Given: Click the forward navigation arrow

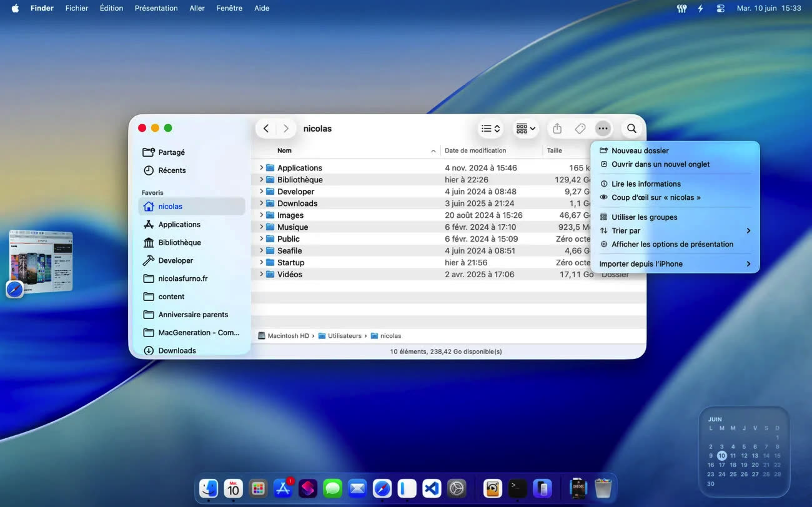Looking at the screenshot, I should (x=286, y=129).
